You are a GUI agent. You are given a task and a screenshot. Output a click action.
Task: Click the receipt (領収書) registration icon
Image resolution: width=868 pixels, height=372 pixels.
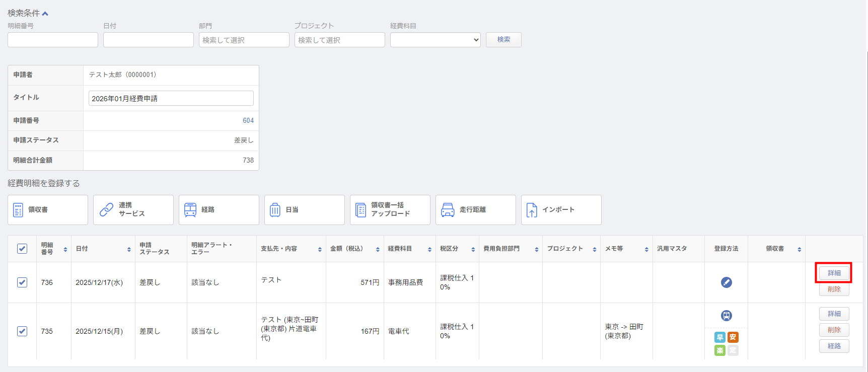[x=18, y=210]
